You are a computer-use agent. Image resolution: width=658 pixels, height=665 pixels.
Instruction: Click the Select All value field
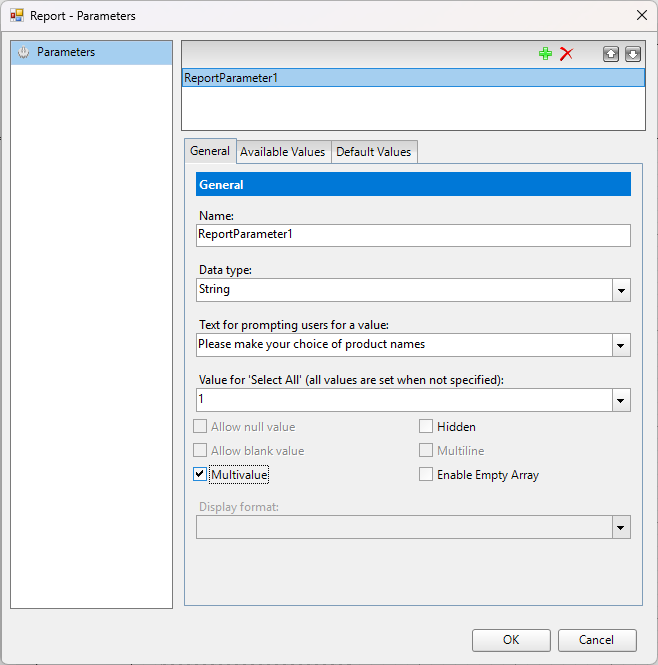tap(404, 400)
